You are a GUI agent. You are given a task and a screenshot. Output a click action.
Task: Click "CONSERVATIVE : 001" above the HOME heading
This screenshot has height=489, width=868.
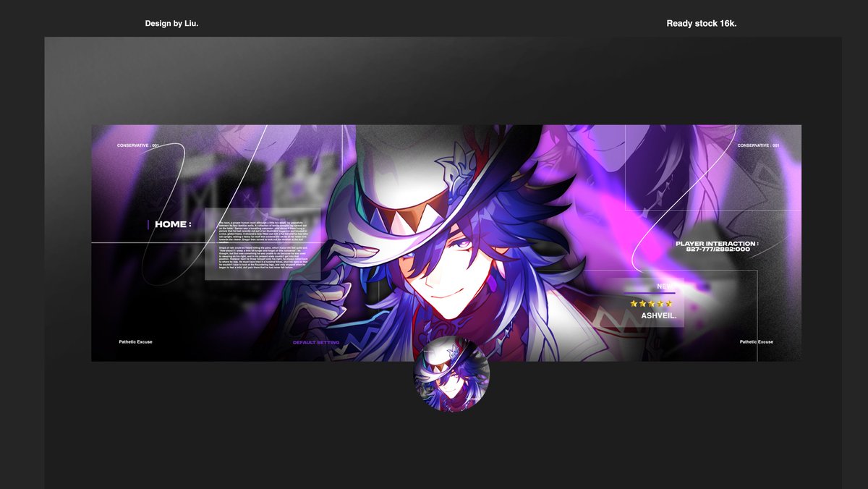138,145
